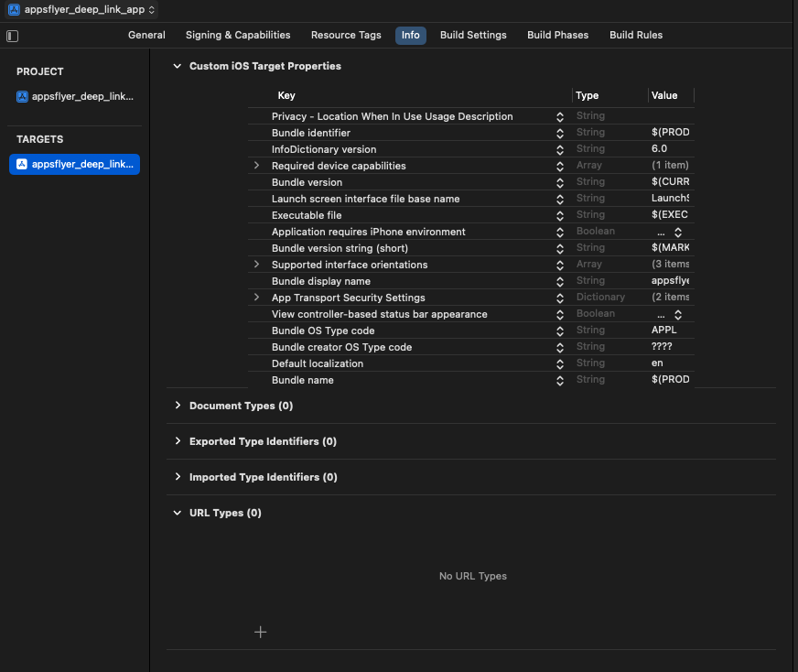Open key stepper for Application requires iPhone environment
798x672 pixels.
(560, 233)
